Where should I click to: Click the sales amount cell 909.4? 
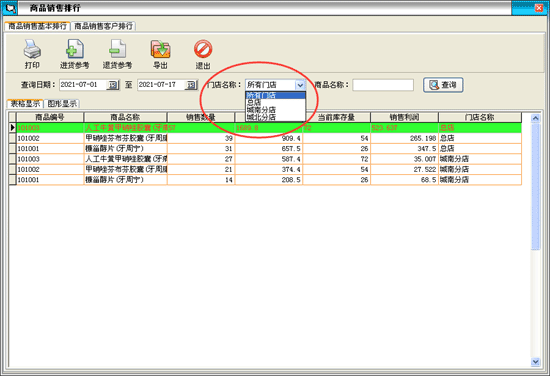[268, 138]
